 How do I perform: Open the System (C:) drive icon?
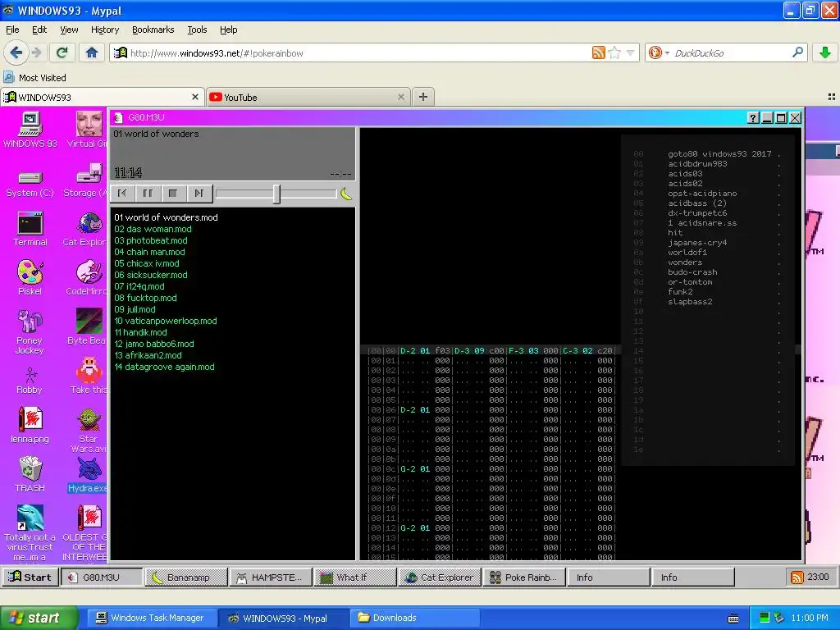click(x=30, y=184)
